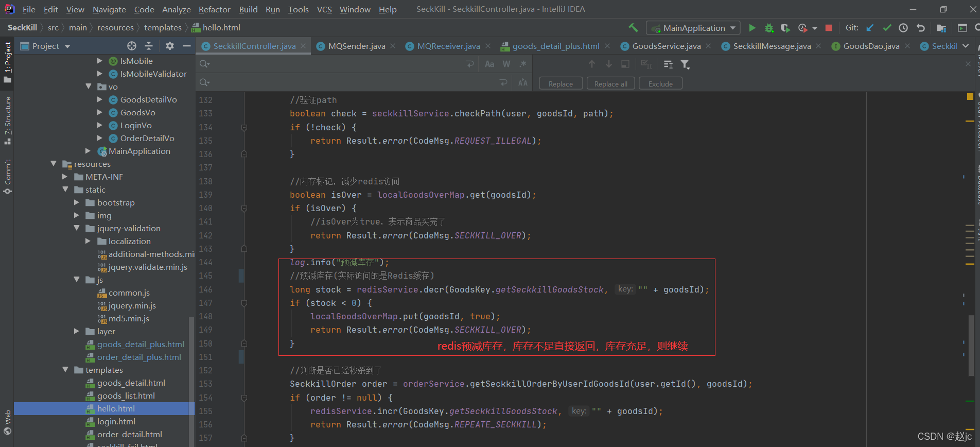Click into the search text field
The height and width of the screenshot is (447, 980).
click(337, 64)
